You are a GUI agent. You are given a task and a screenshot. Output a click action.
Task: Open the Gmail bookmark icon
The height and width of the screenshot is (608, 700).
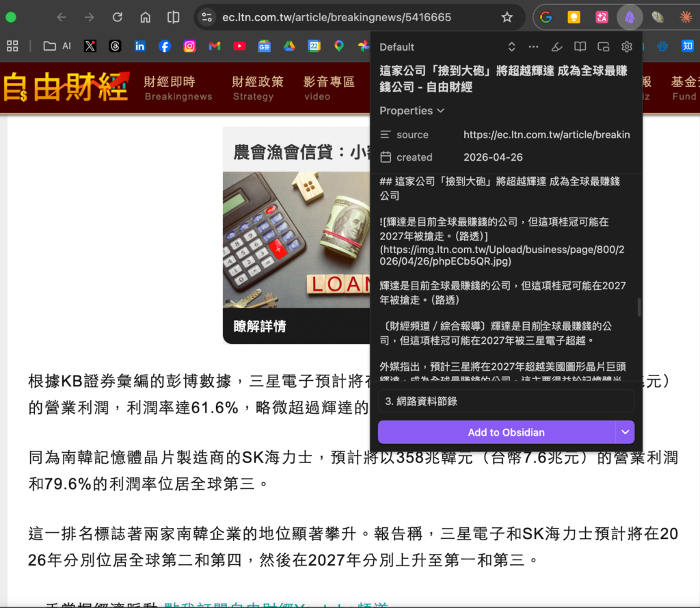point(215,46)
